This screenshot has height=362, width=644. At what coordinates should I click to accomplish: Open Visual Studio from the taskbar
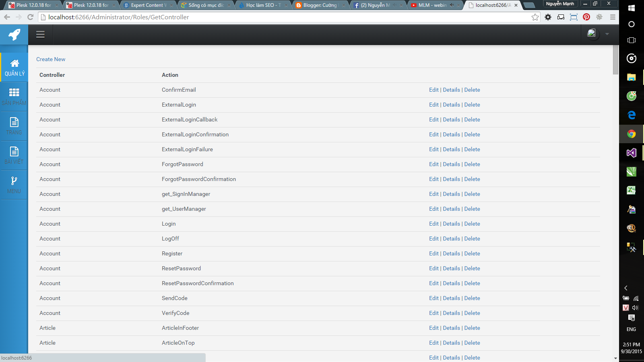[631, 153]
